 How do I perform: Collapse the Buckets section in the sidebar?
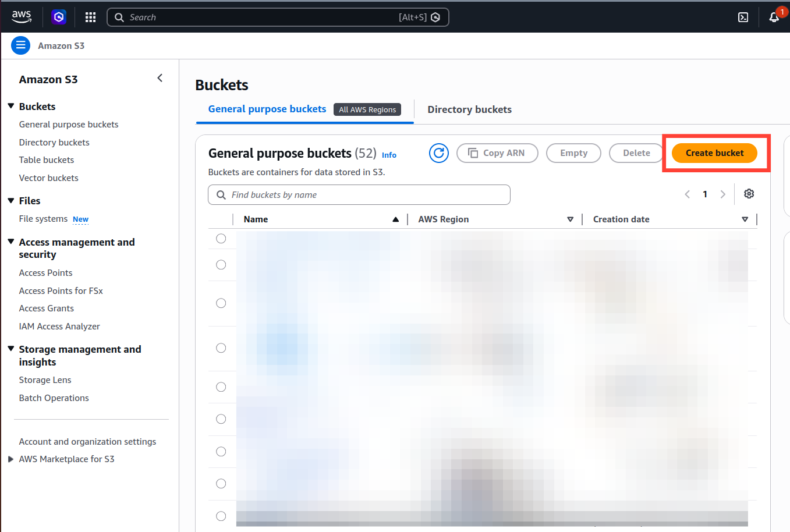coord(10,106)
